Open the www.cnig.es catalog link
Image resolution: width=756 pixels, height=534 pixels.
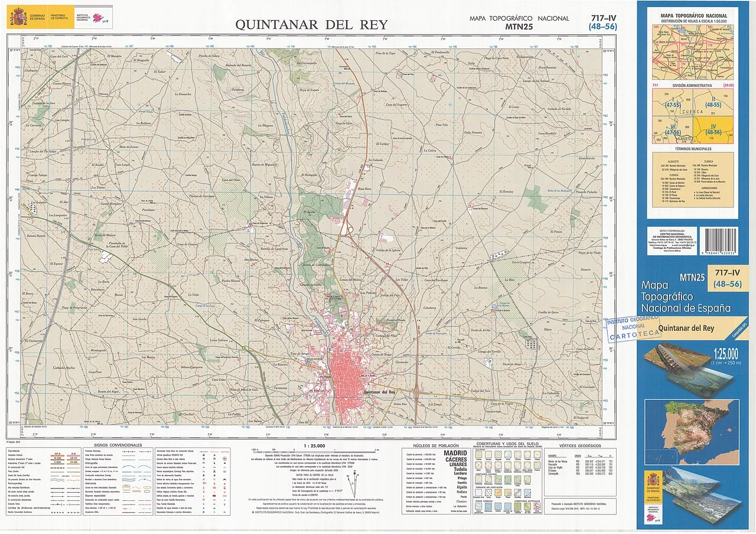[658, 245]
